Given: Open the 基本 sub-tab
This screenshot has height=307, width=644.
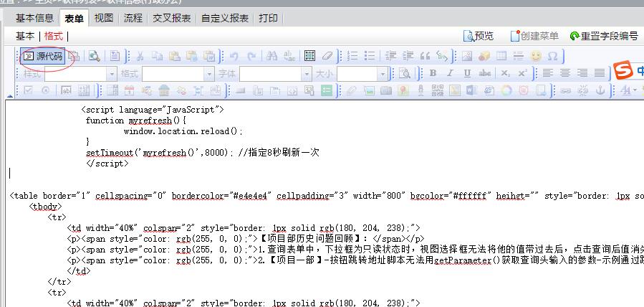Looking at the screenshot, I should coord(25,36).
